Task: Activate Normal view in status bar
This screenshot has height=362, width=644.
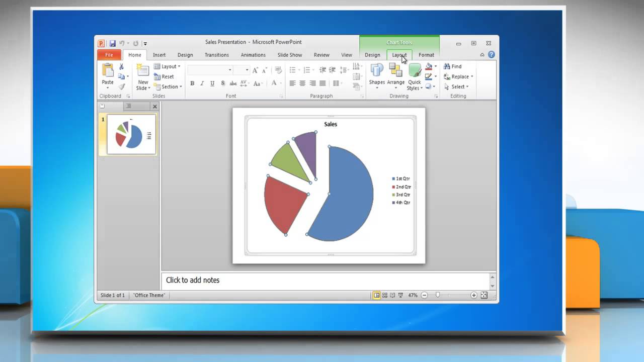Action: point(377,295)
